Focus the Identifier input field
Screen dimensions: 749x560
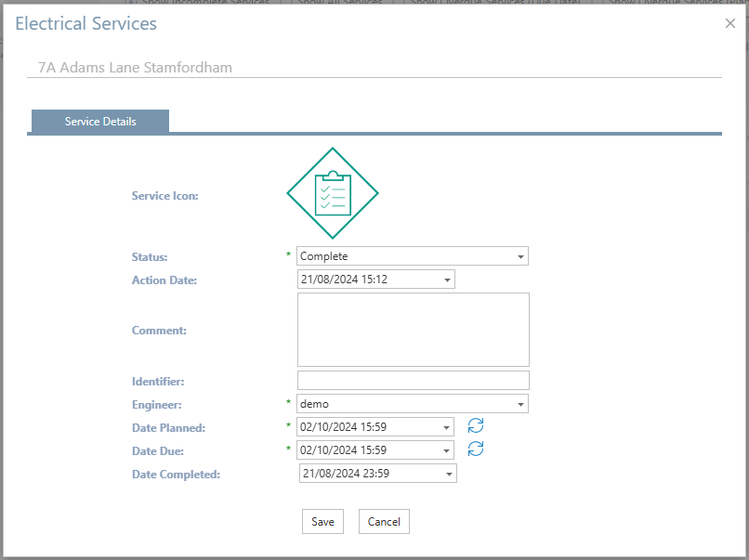(413, 381)
